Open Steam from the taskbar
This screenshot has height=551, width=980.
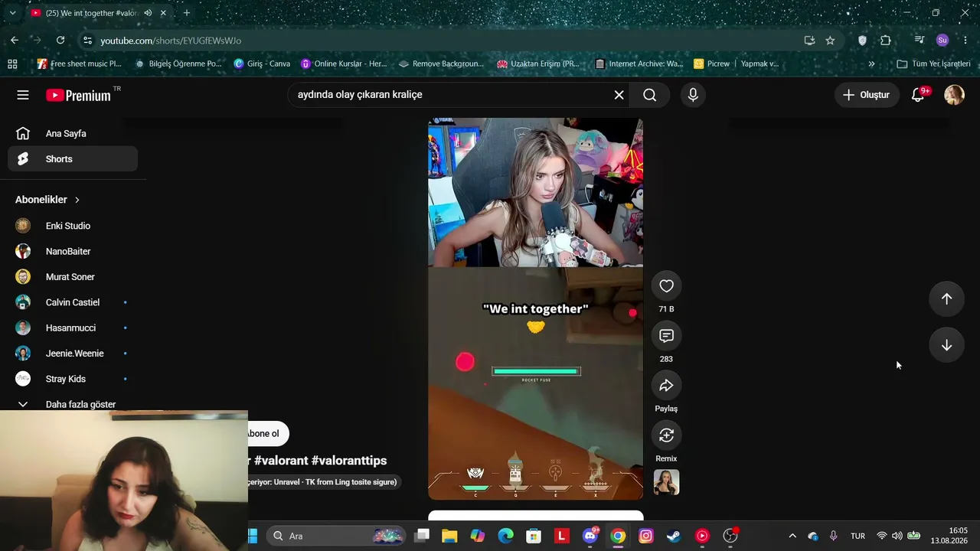[x=674, y=536]
